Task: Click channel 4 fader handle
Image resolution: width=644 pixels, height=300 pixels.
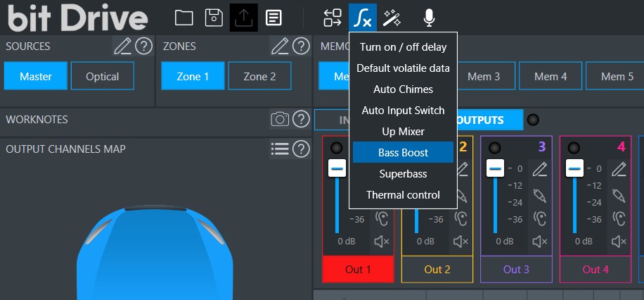Action: point(574,169)
